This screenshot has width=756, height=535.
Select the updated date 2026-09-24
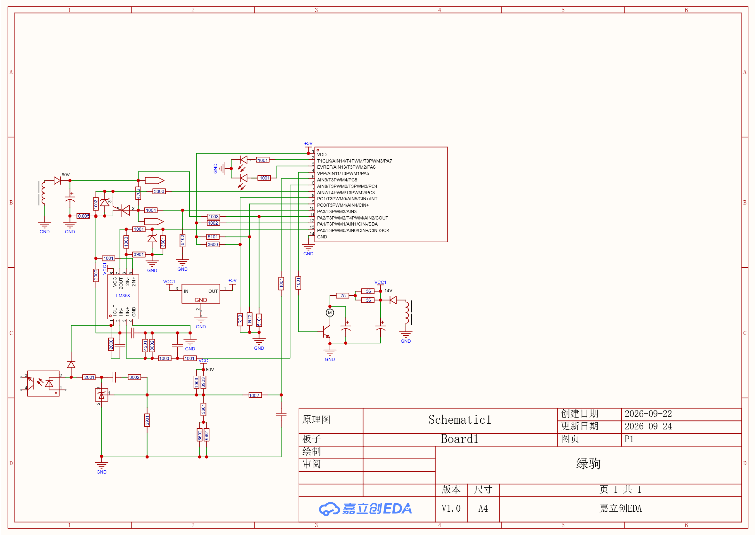point(648,426)
